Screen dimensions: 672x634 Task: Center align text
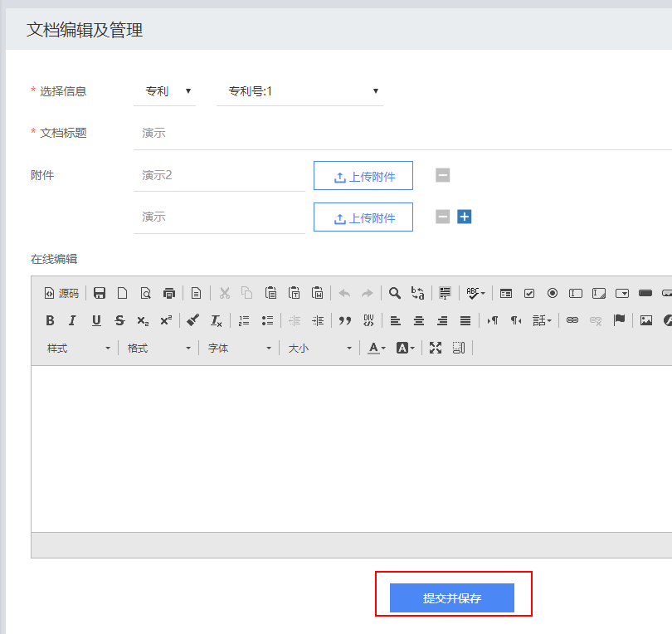(x=419, y=320)
